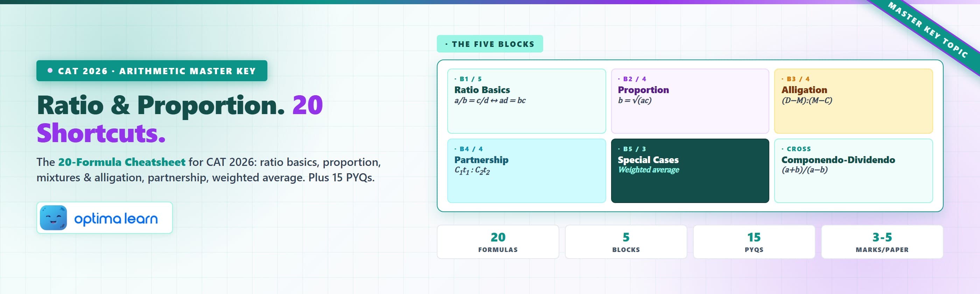Open the Proportion block card

[690, 101]
